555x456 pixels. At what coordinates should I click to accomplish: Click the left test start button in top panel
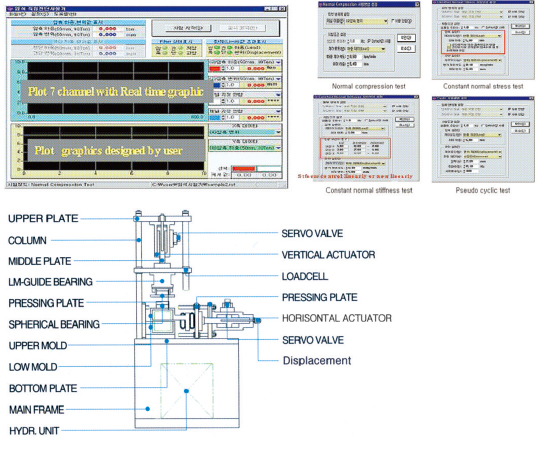click(x=188, y=28)
